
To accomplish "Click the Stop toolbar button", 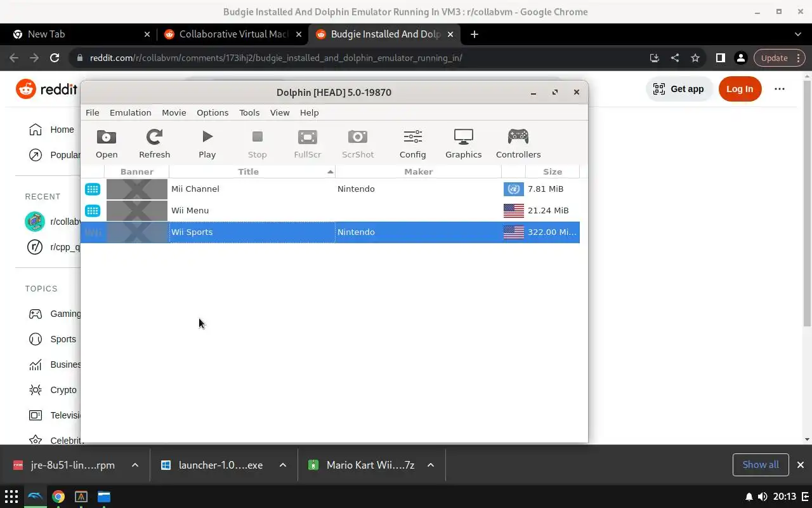I will [x=257, y=144].
